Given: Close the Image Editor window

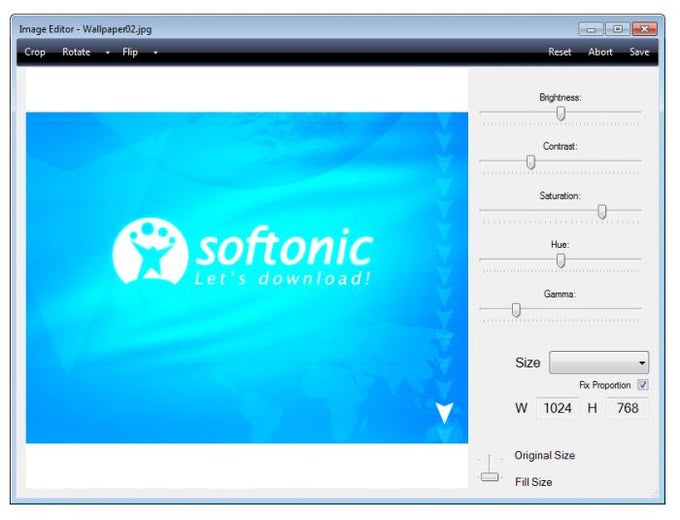Looking at the screenshot, I should (x=644, y=29).
